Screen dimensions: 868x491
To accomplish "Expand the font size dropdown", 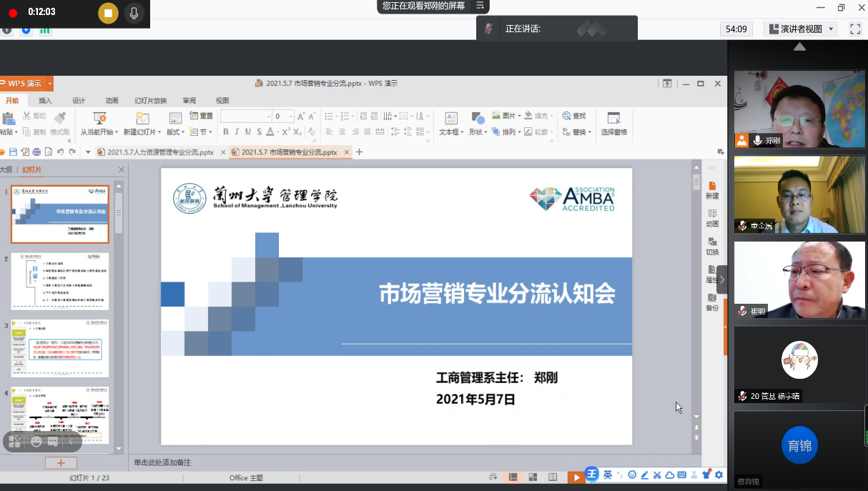I will 290,116.
